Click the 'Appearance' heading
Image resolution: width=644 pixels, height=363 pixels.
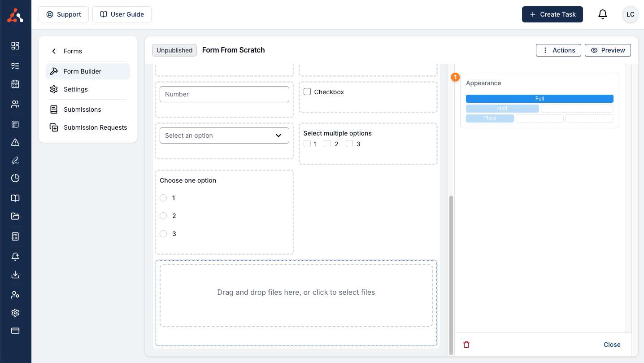483,83
